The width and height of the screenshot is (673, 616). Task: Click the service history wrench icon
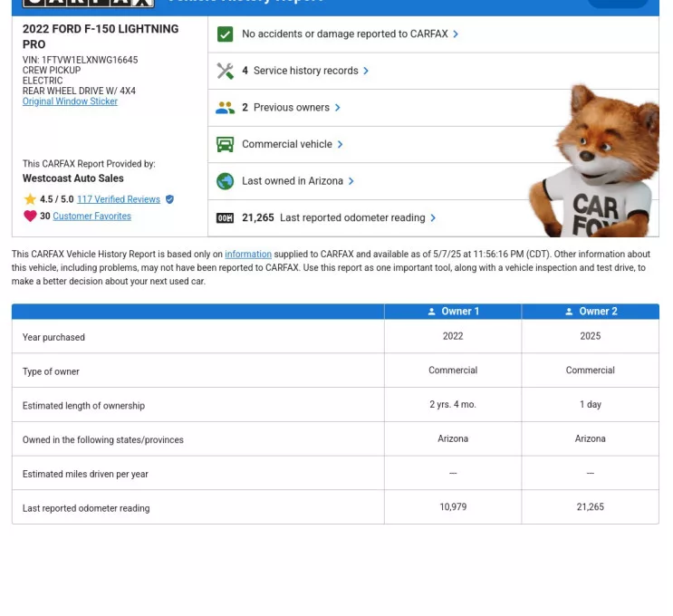click(x=226, y=71)
